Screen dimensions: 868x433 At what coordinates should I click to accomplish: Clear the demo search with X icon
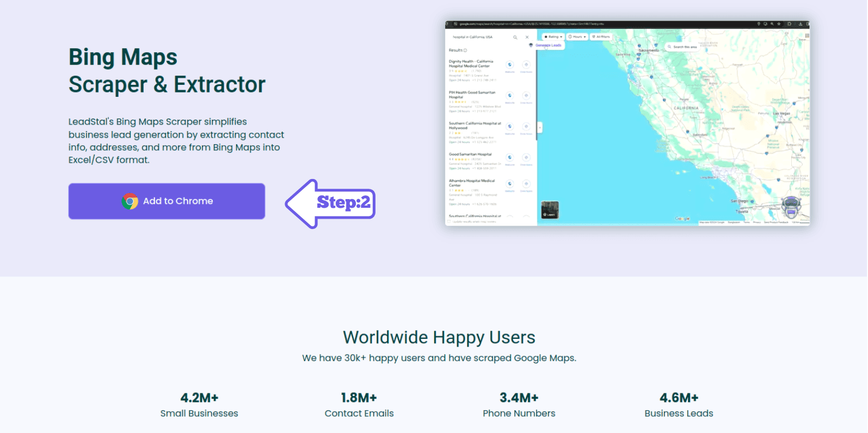click(x=527, y=37)
